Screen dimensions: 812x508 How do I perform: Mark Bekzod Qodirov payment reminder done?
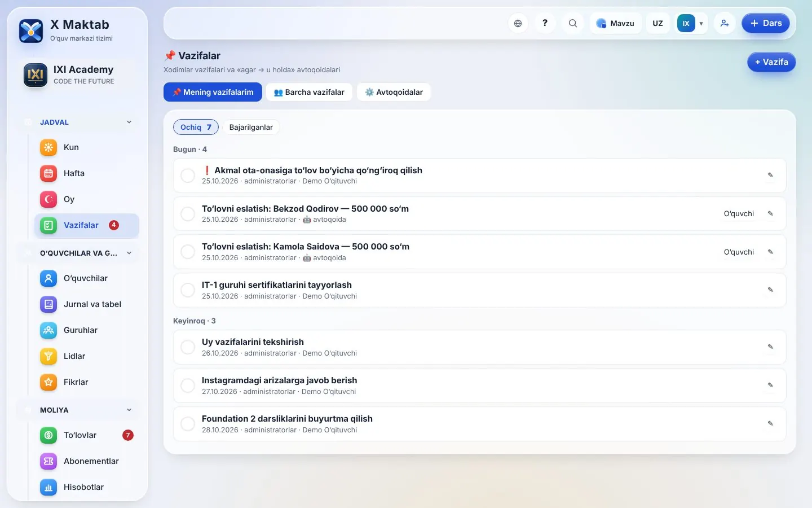click(x=188, y=214)
